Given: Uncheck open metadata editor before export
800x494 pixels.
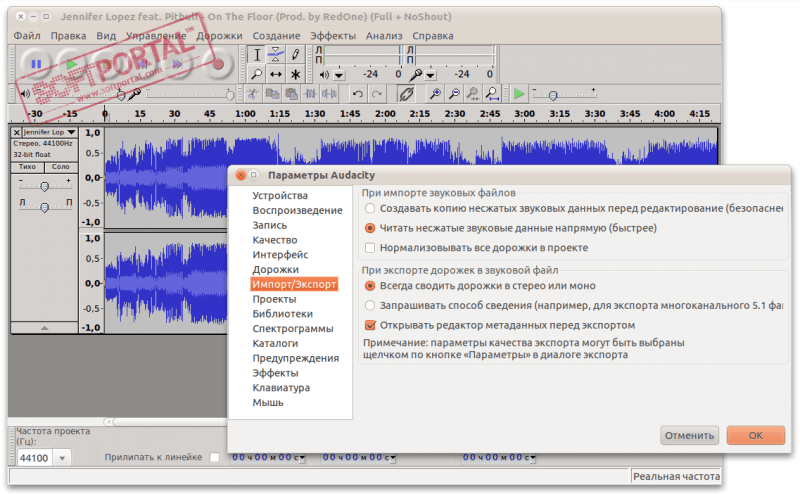Looking at the screenshot, I should coord(371,325).
